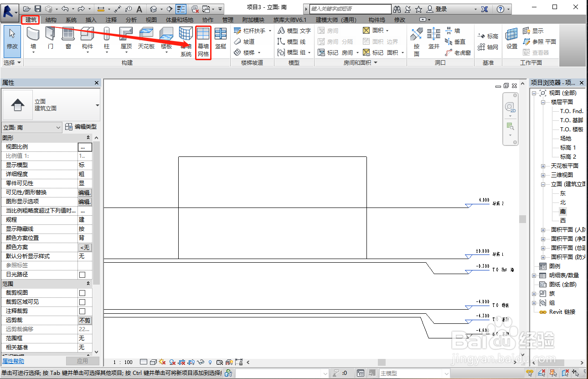Open the 注释 ribbon tab
588x379 pixels.
click(x=111, y=20)
